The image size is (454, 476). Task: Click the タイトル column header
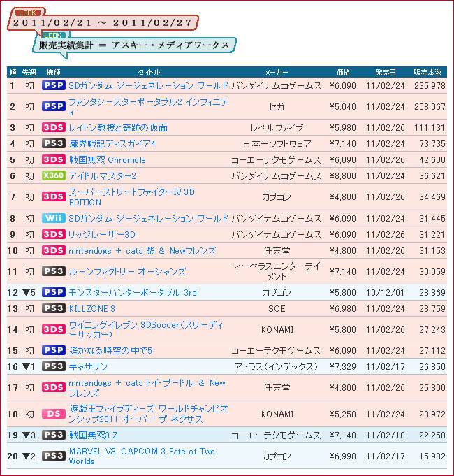point(149,73)
